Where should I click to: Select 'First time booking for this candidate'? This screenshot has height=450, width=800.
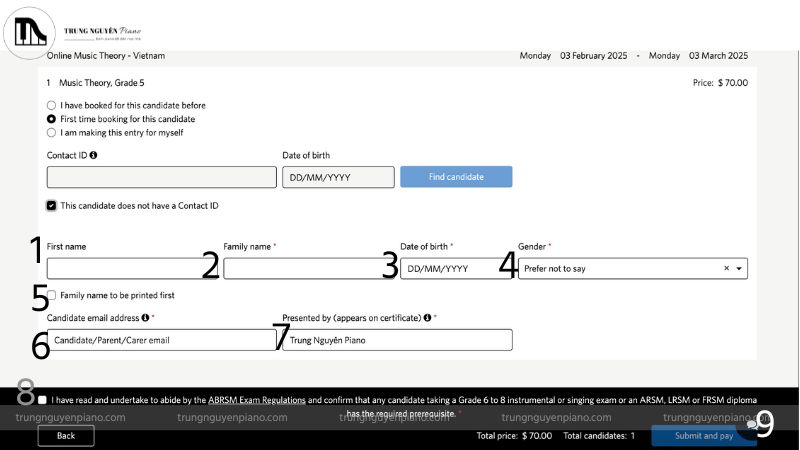(x=51, y=118)
